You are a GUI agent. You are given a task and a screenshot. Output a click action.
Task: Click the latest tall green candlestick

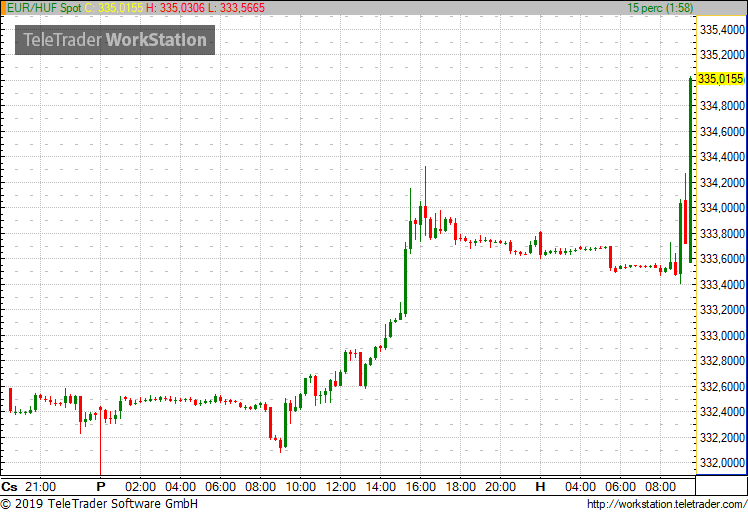(x=690, y=169)
